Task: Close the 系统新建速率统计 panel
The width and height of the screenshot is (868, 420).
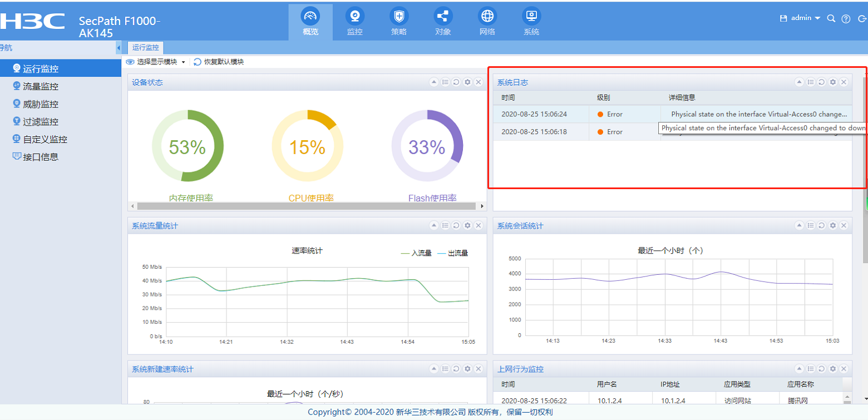Action: click(479, 369)
